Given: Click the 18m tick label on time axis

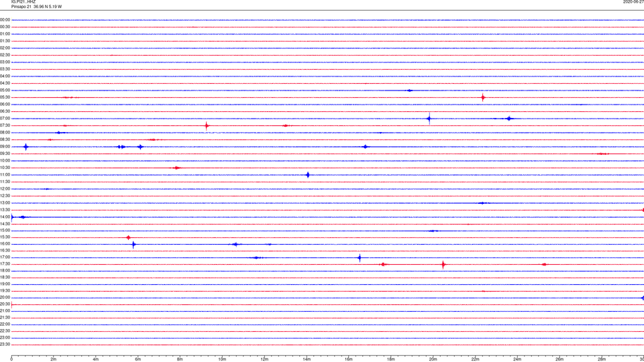Looking at the screenshot, I should (x=390, y=359).
